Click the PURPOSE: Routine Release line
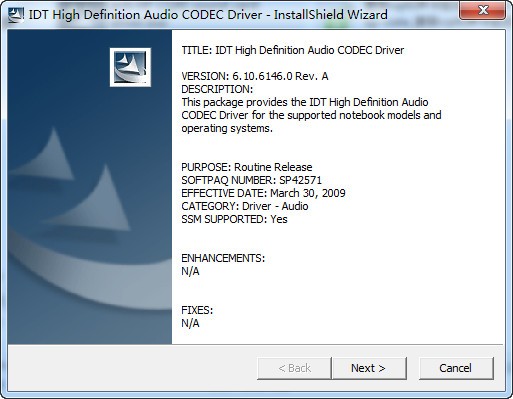Screen dimensions: 513x399 (247, 167)
